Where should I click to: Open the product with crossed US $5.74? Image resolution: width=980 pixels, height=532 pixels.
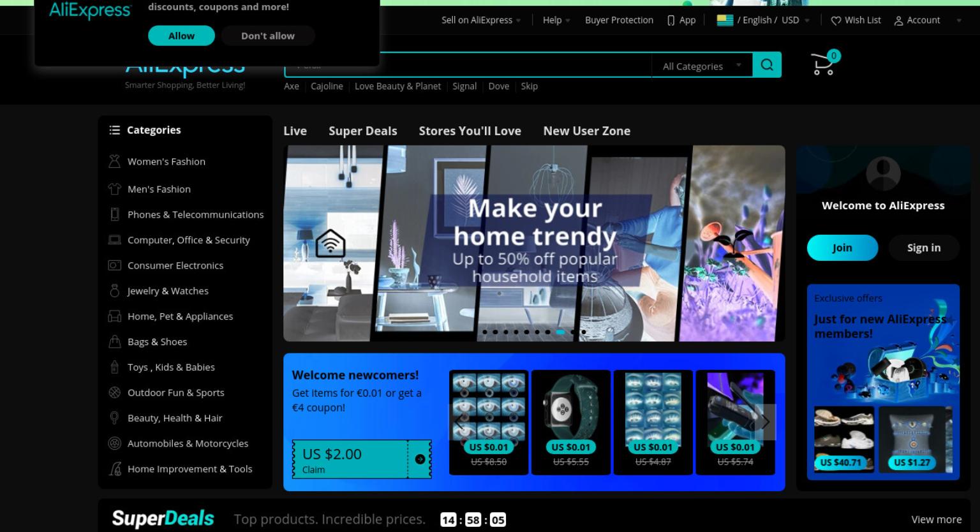(x=735, y=422)
